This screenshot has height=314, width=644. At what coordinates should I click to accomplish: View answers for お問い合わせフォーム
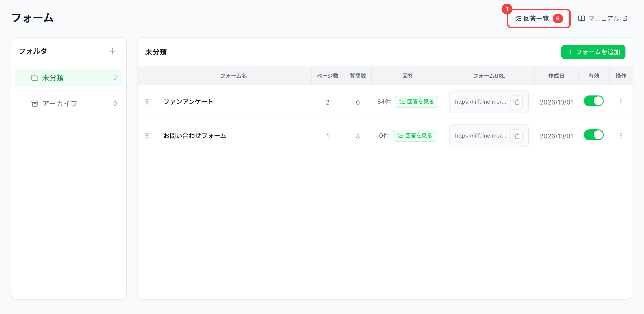(414, 136)
